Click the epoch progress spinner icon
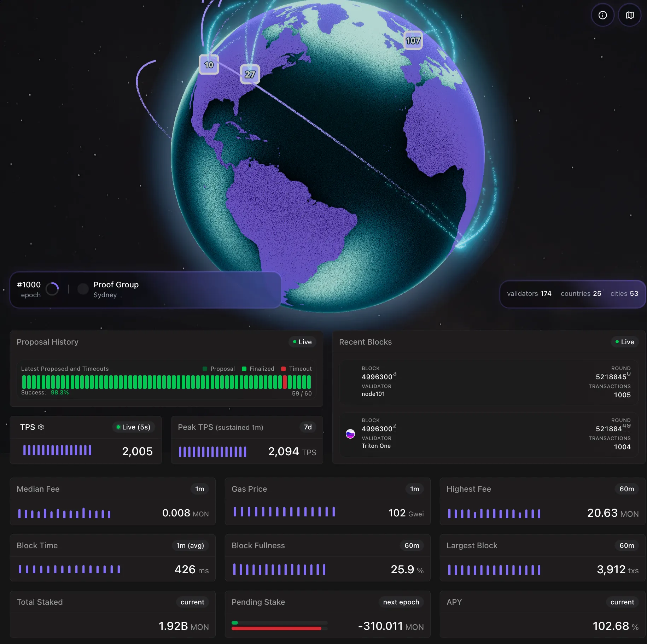Screen dimensions: 647x644 coord(52,289)
